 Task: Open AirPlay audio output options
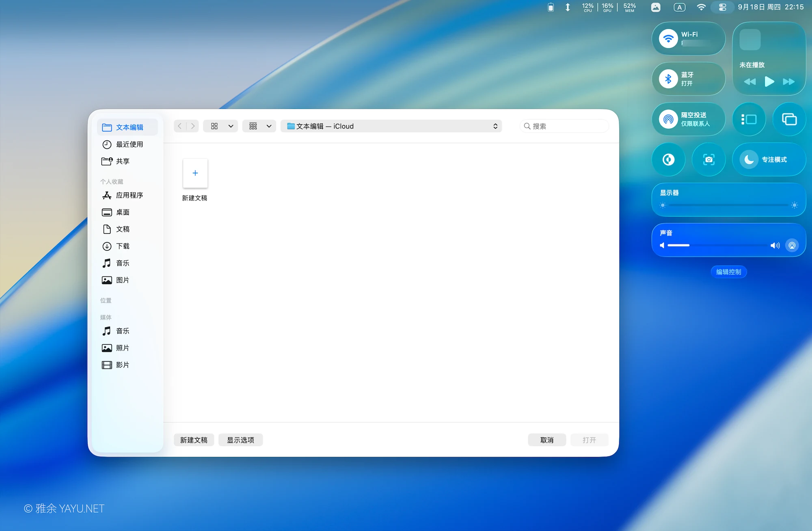[x=792, y=245]
